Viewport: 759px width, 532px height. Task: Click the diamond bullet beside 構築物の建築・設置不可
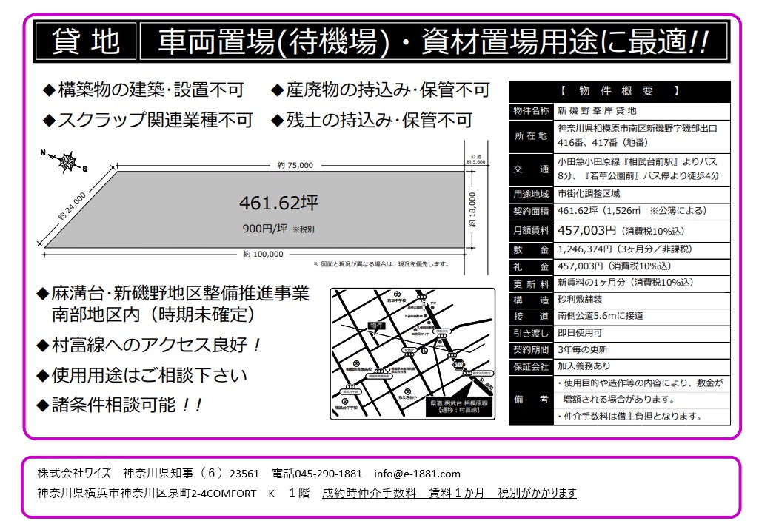click(49, 91)
